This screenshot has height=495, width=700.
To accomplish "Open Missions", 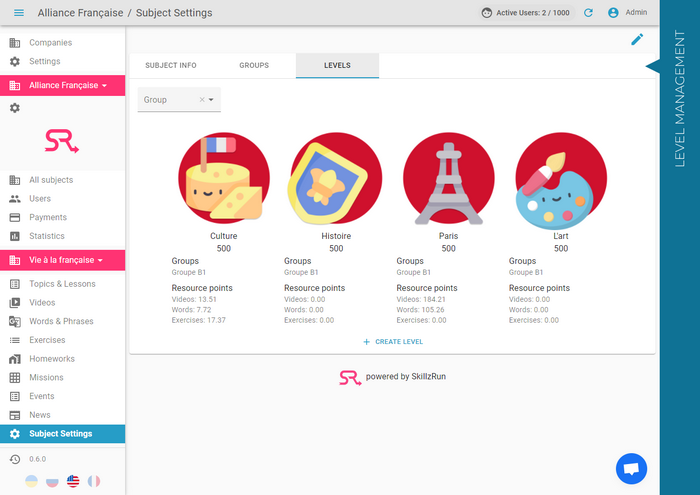I will pos(62,378).
